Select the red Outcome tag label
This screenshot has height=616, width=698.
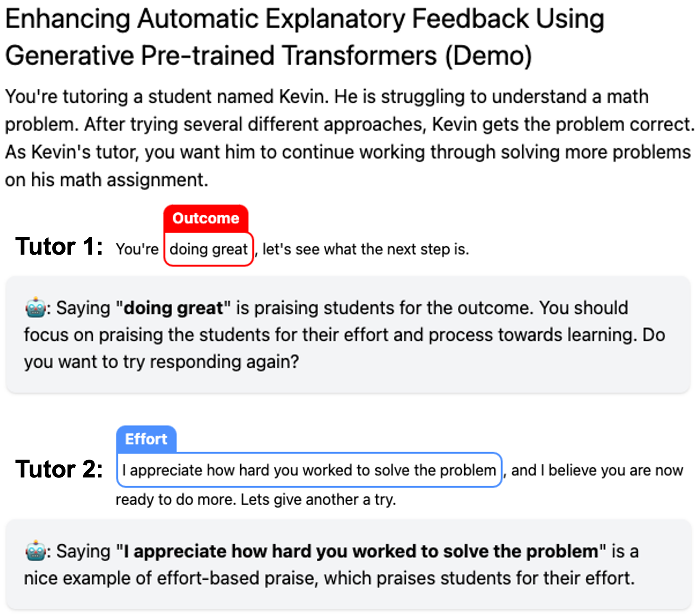[206, 218]
